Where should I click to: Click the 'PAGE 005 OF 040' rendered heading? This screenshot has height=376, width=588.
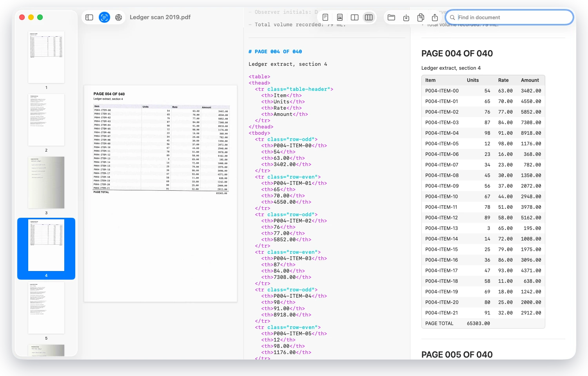(457, 354)
